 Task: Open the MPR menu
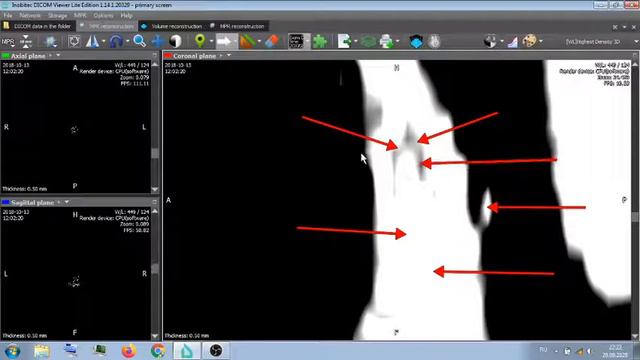click(x=80, y=16)
